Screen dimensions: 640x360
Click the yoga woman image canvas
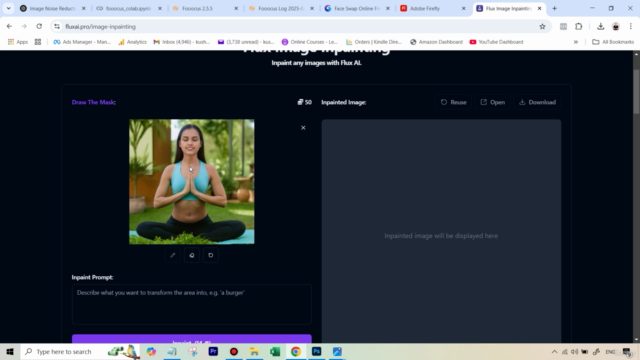tap(191, 182)
